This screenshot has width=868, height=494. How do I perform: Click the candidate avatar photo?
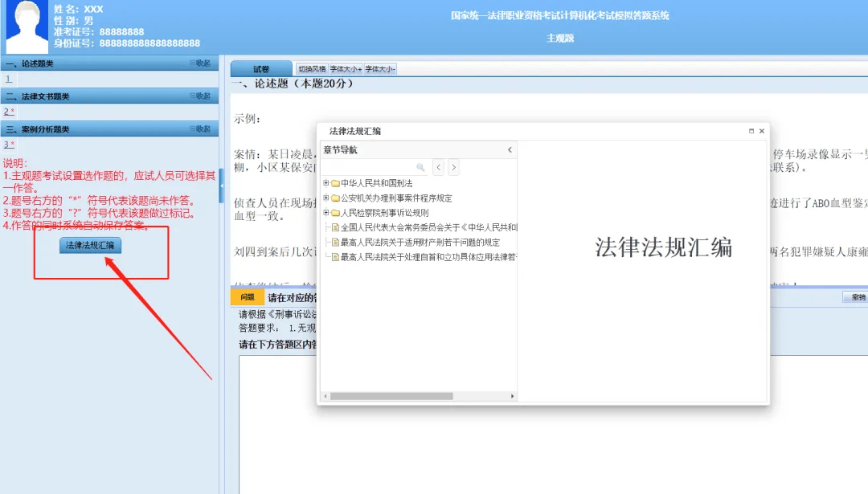pyautogui.click(x=27, y=27)
